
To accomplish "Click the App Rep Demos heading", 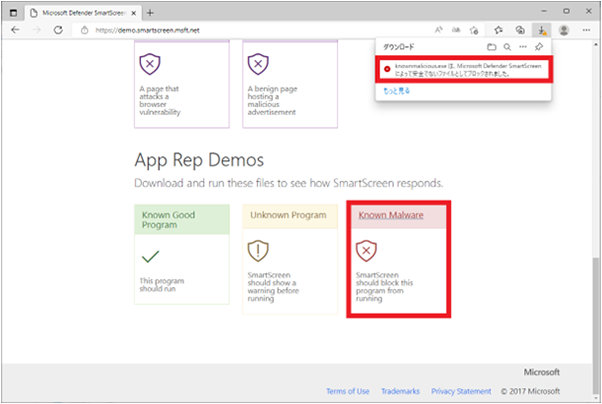I will tap(199, 160).
